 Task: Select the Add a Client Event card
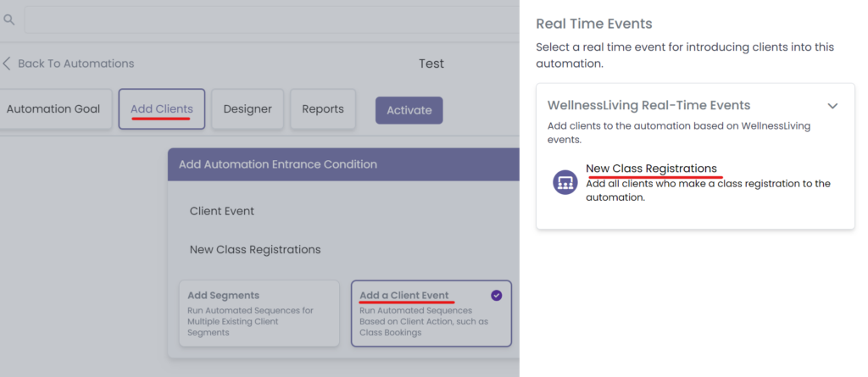pyautogui.click(x=431, y=313)
